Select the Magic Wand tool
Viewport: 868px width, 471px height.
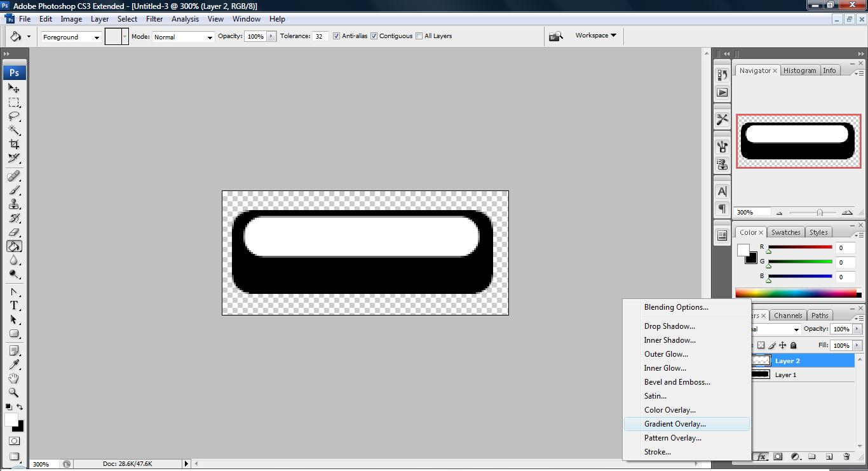tap(14, 130)
